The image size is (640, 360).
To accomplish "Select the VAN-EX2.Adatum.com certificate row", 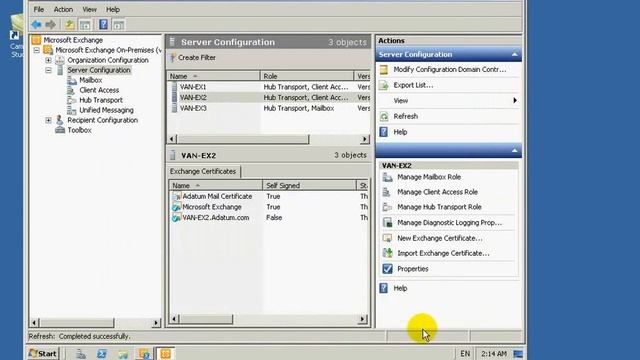I will pyautogui.click(x=269, y=218).
